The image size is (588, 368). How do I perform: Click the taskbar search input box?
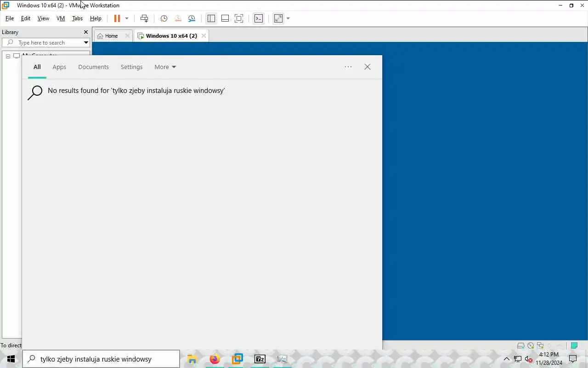coord(101,359)
